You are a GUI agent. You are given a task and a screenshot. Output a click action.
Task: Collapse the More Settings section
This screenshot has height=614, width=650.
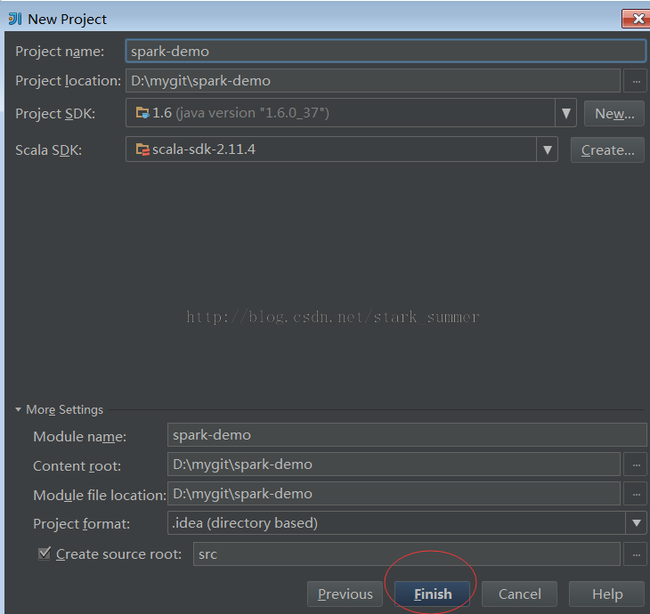coord(18,410)
